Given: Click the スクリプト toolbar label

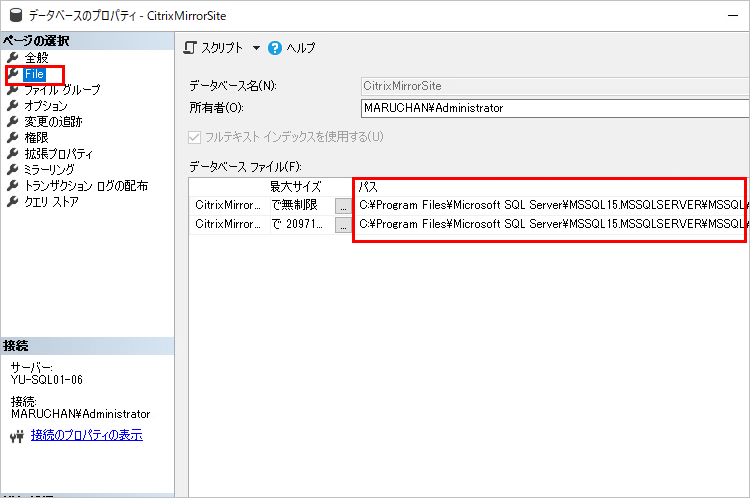Looking at the screenshot, I should 222,48.
